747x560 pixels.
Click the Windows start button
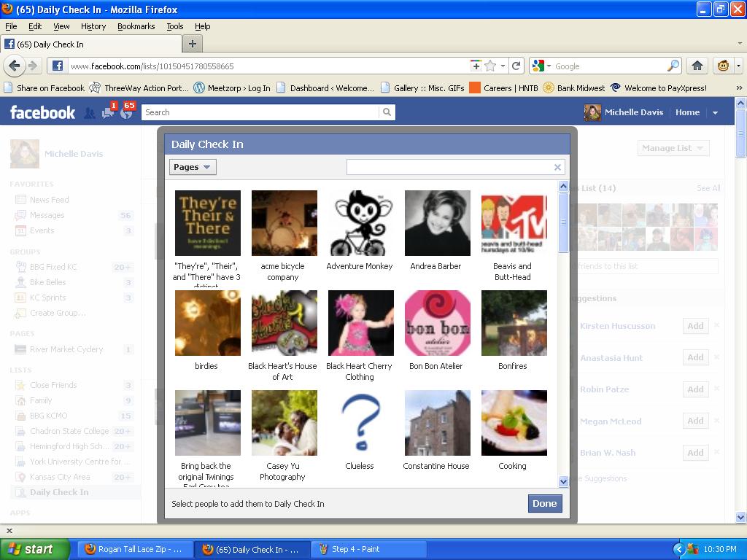point(35,549)
